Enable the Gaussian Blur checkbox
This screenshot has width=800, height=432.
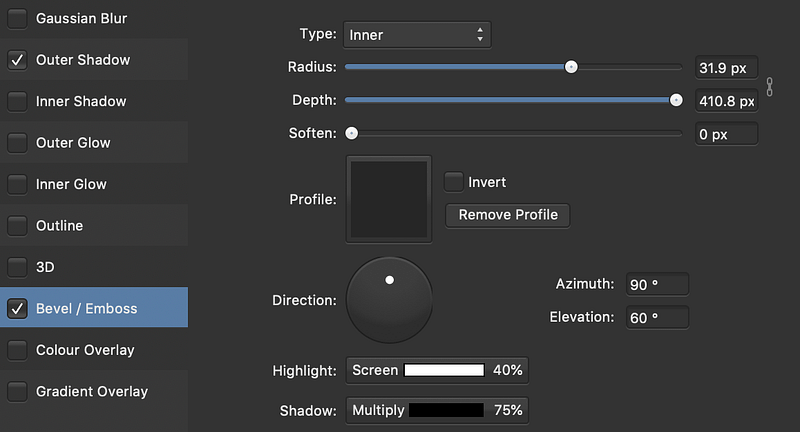click(17, 18)
